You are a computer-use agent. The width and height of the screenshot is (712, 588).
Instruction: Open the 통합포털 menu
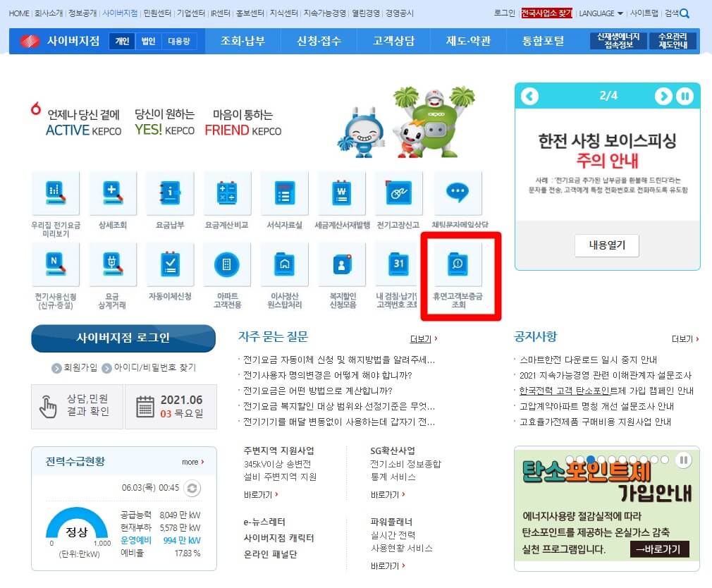coord(543,41)
